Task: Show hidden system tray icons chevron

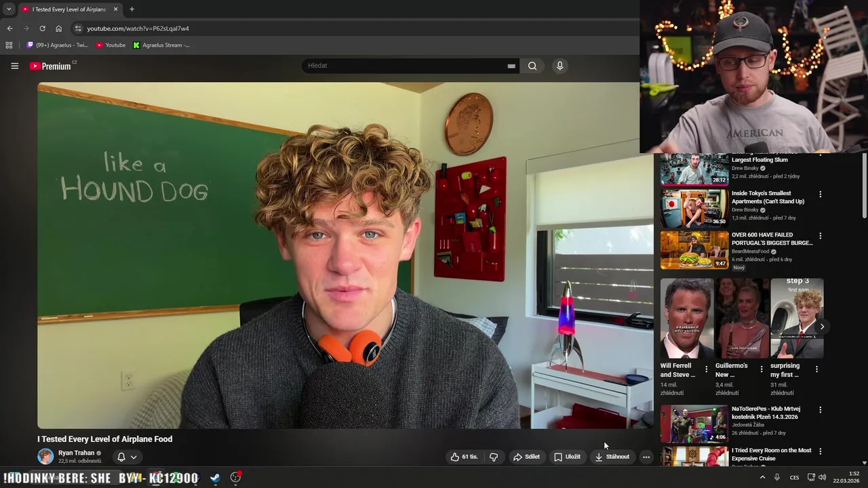Action: coord(762,478)
